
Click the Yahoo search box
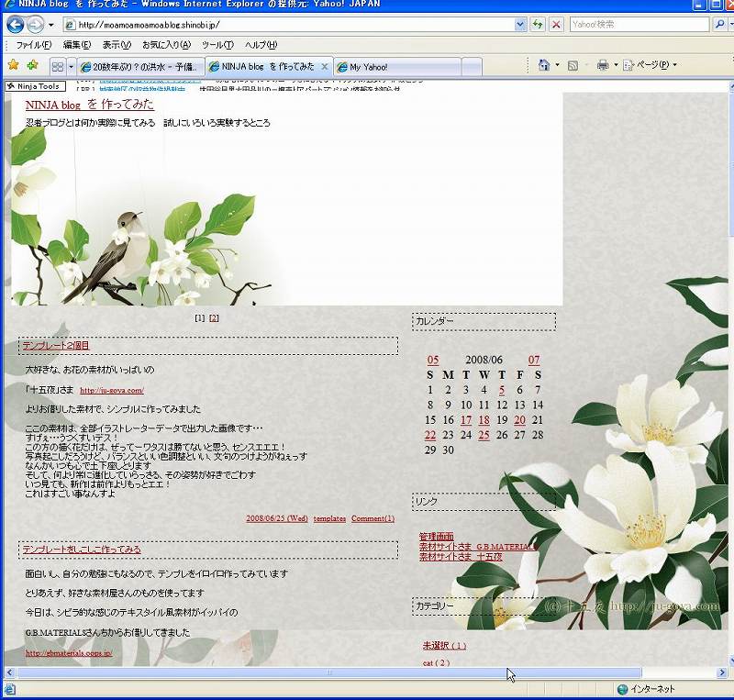(x=639, y=25)
